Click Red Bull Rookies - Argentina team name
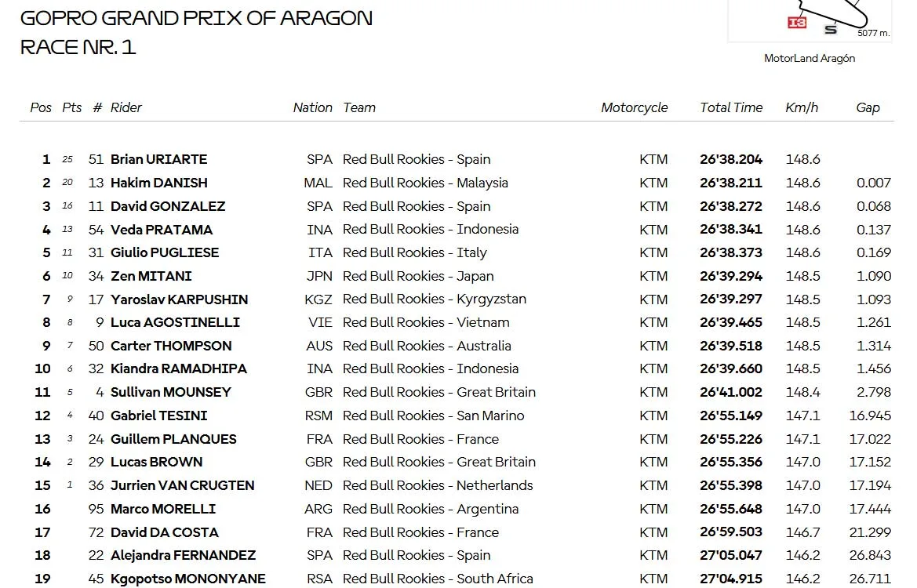The image size is (917, 588). click(431, 509)
